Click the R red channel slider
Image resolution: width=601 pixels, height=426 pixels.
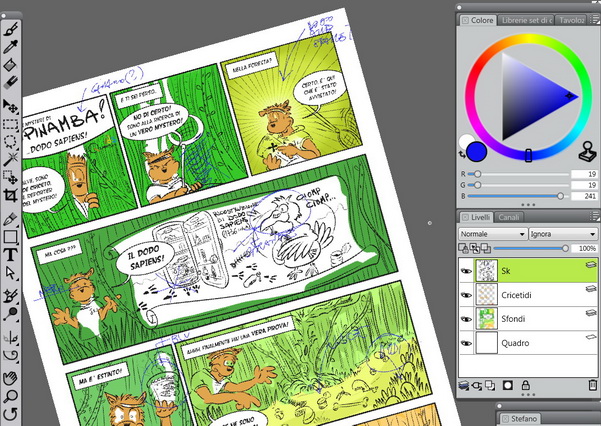point(518,174)
